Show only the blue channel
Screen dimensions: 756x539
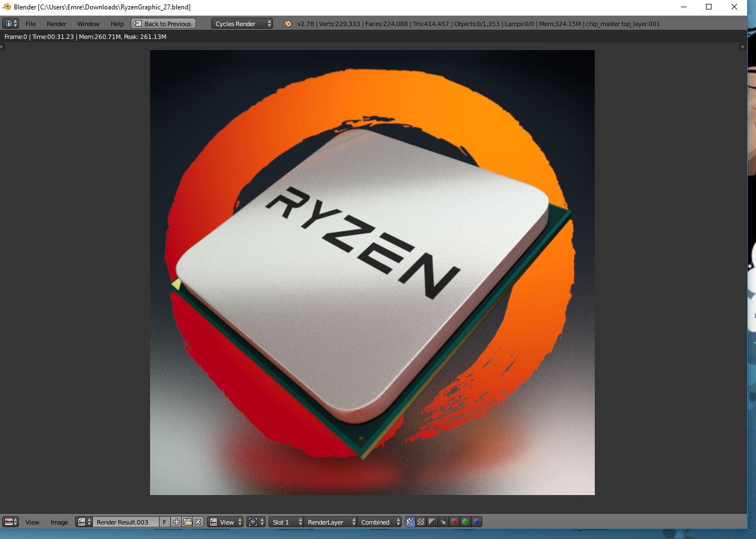coord(476,522)
